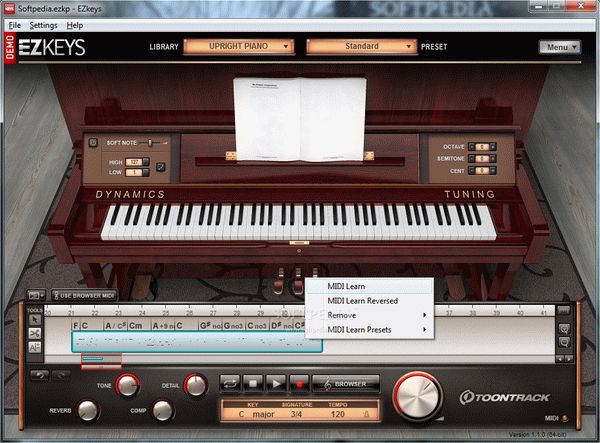Select the A / C# chord block
600x443 pixels.
point(115,326)
